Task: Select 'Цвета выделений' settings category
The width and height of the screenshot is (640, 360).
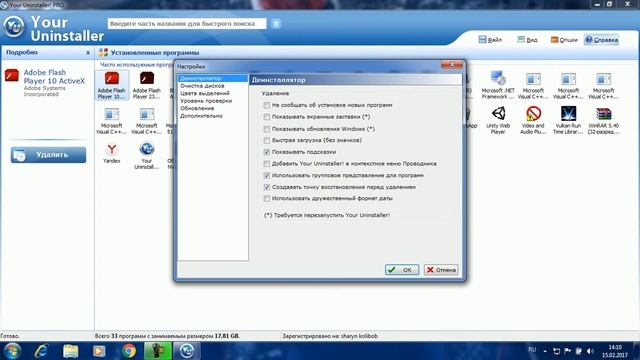Action: tap(204, 93)
